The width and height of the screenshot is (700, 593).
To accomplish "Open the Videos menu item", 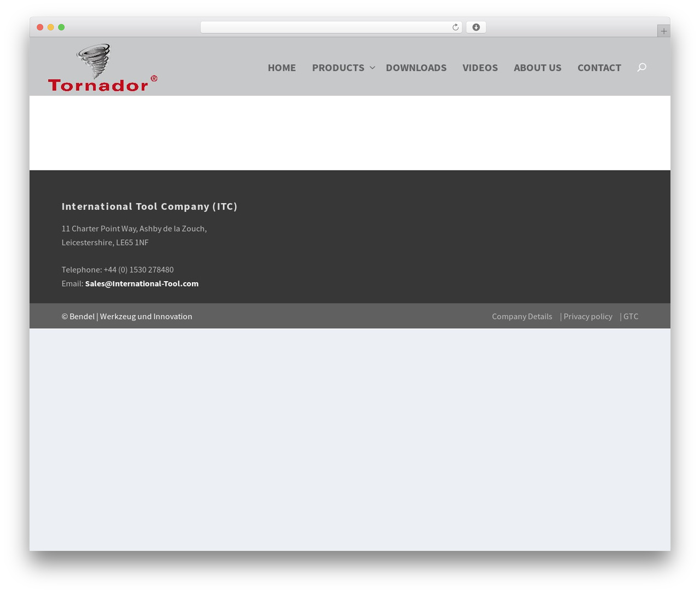I will pos(480,67).
